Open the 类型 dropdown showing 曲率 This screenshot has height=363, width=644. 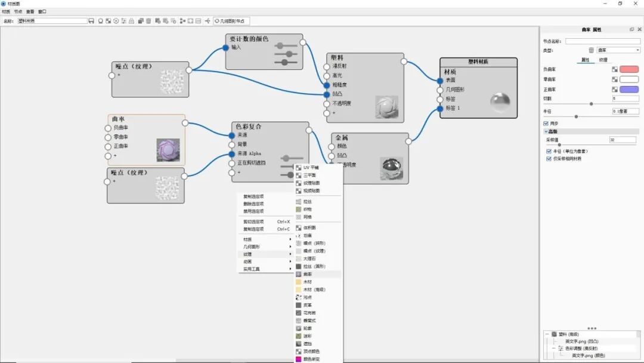pos(618,50)
